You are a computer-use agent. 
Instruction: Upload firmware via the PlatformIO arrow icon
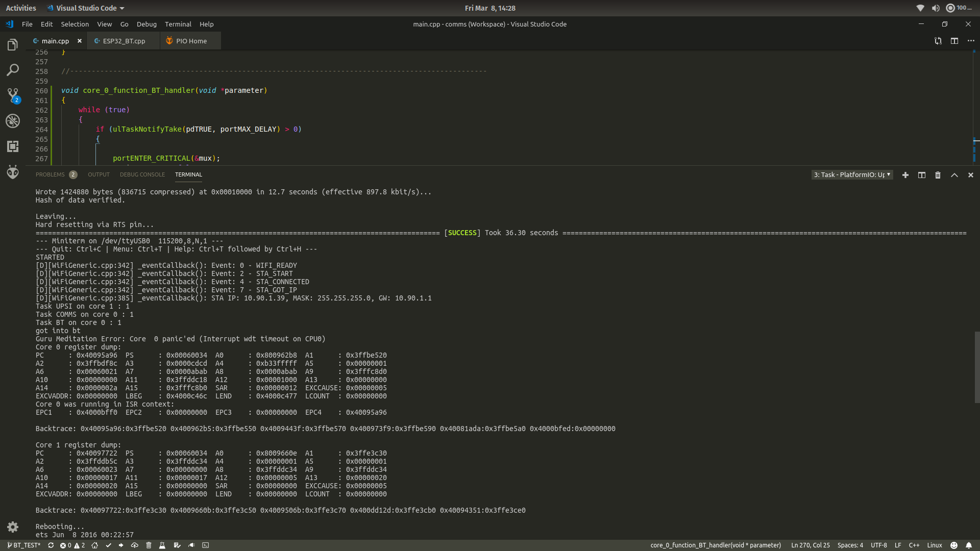pyautogui.click(x=121, y=545)
